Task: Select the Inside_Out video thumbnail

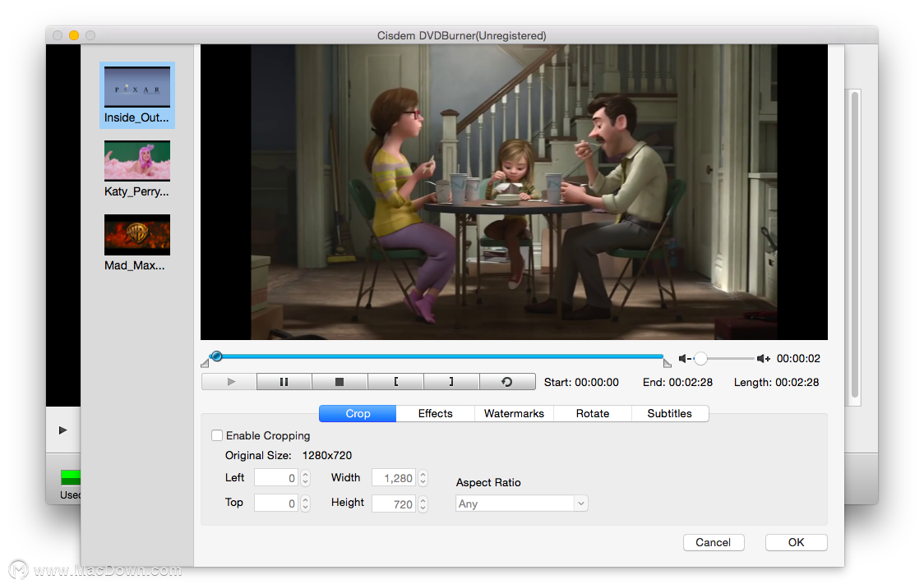Action: 137,95
